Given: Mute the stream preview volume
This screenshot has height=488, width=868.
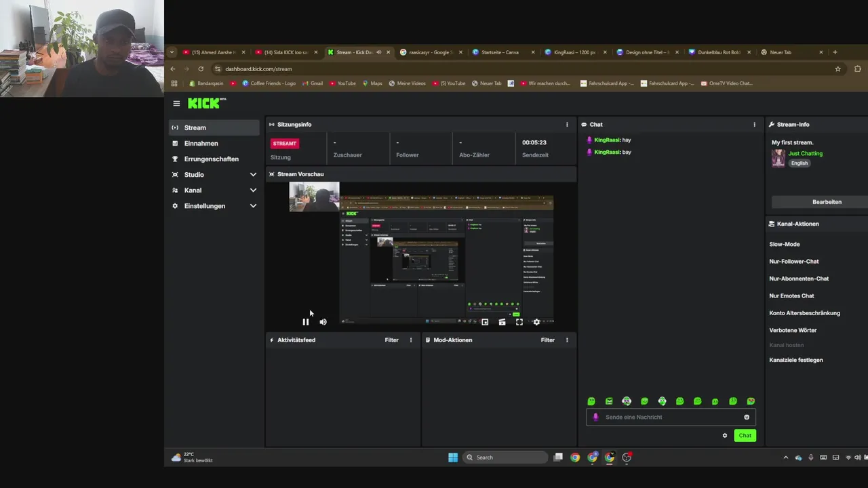Looking at the screenshot, I should coord(323,322).
